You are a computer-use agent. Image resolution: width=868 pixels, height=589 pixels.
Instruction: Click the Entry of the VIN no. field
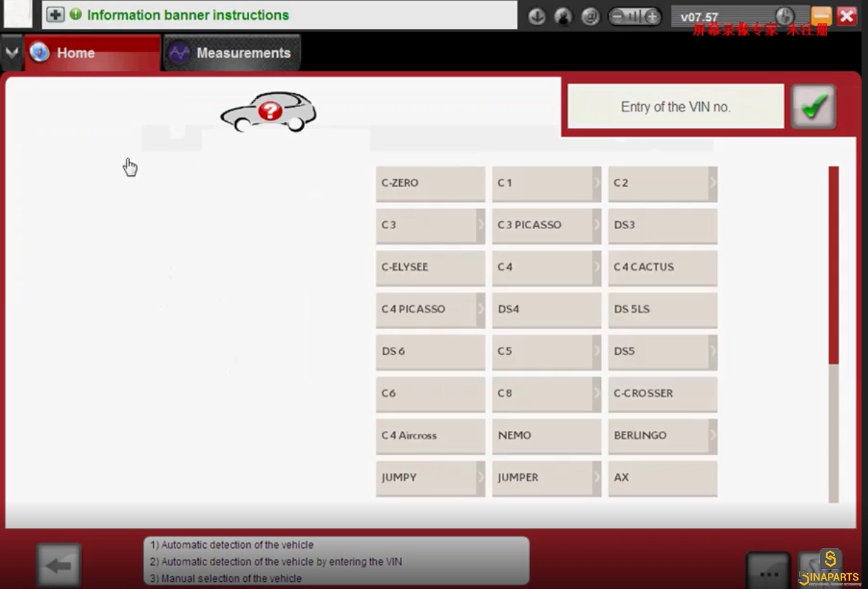[676, 106]
